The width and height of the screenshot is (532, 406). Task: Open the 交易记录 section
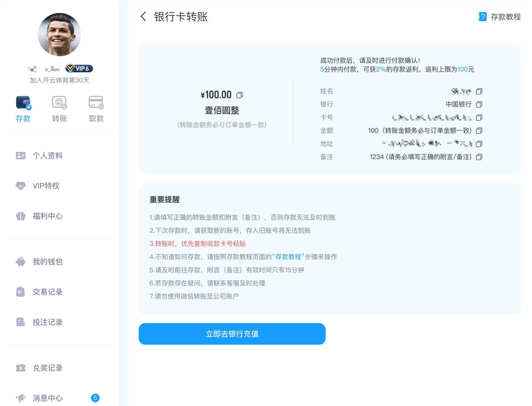[47, 292]
